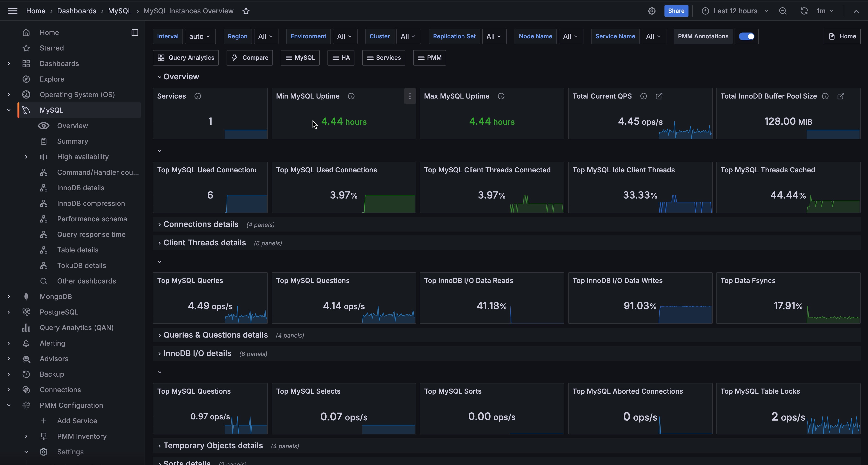This screenshot has width=868, height=465.
Task: Star this dashboard as favorite
Action: click(246, 11)
